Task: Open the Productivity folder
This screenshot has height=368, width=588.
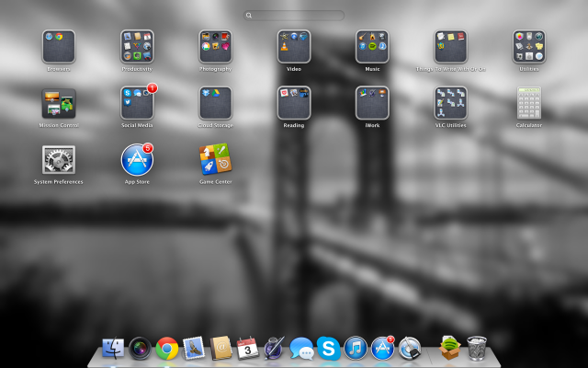Action: coord(137,47)
